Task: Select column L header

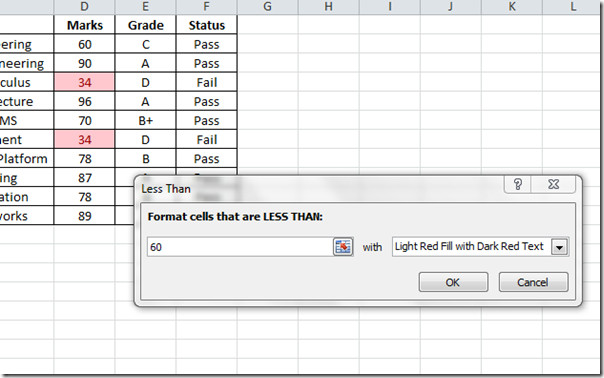Action: 573,7
